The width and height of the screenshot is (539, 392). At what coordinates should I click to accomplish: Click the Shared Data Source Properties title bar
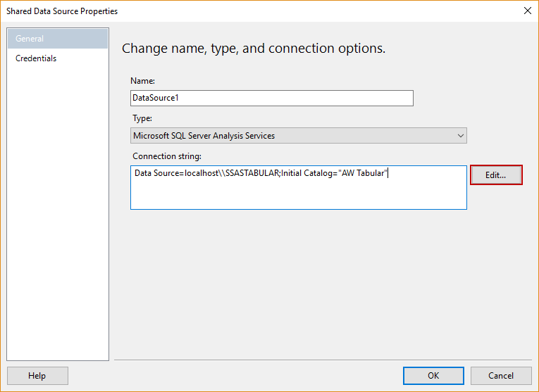211,11
